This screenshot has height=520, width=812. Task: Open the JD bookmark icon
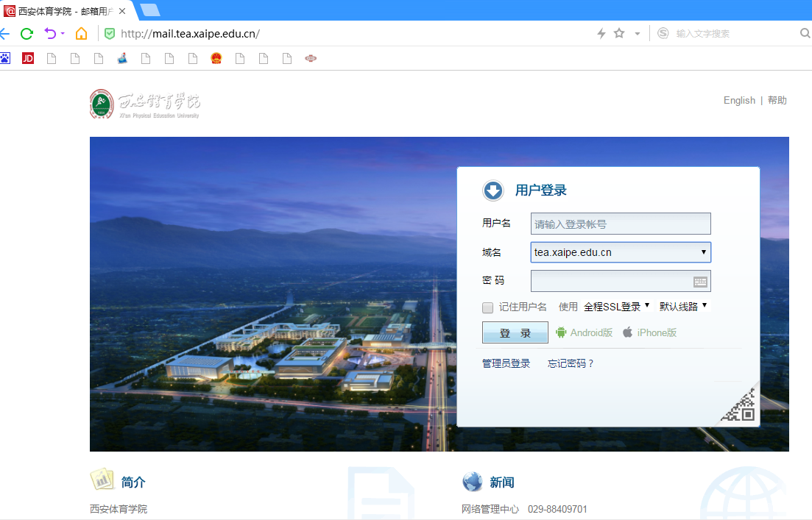(28, 58)
